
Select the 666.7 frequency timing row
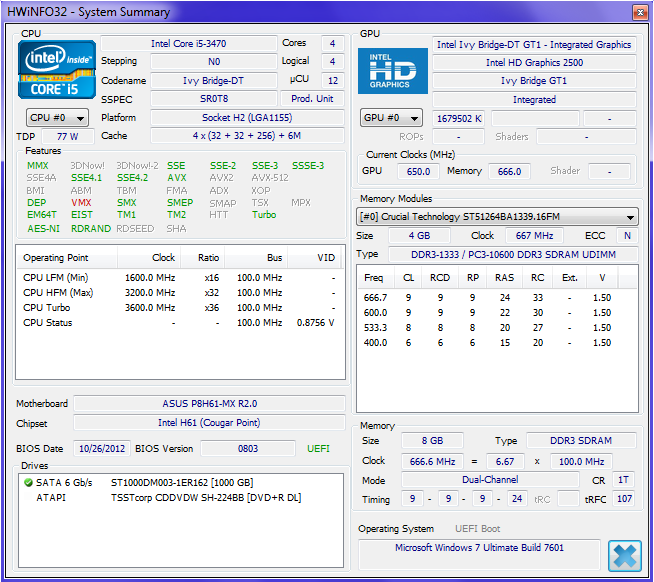coord(497,298)
